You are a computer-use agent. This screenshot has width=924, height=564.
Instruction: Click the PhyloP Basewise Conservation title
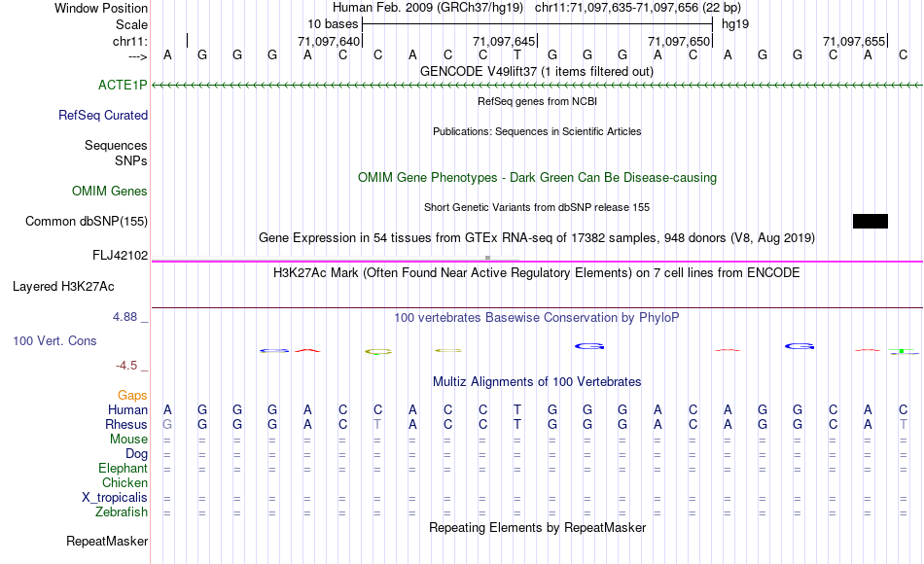tap(537, 317)
